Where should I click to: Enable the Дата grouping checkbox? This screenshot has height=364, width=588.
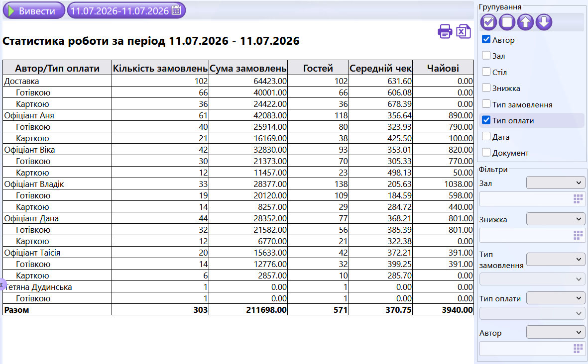click(x=486, y=136)
